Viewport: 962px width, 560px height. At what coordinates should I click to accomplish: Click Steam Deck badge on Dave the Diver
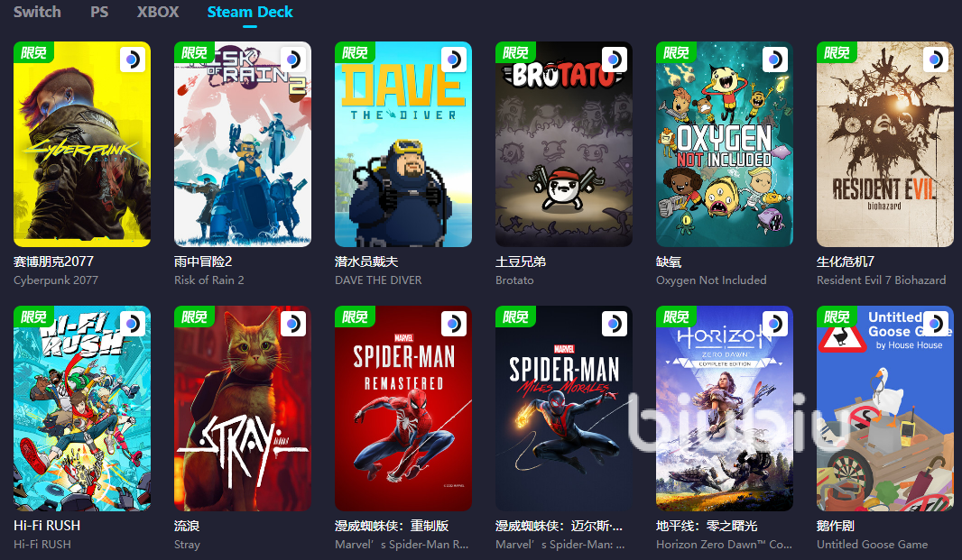pyautogui.click(x=453, y=60)
